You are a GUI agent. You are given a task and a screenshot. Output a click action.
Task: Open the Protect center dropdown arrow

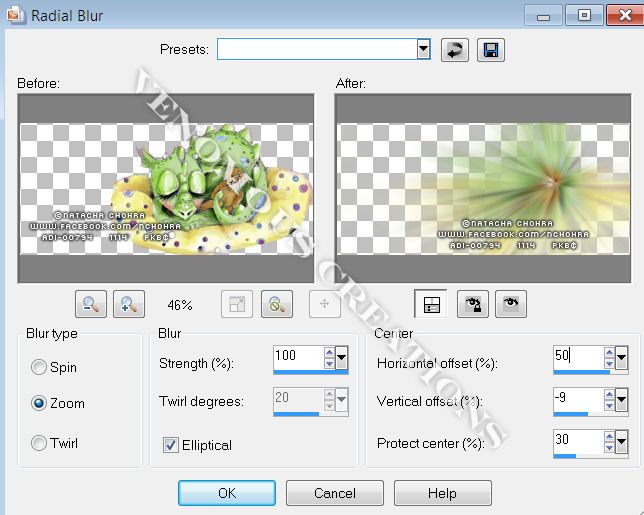point(621,441)
